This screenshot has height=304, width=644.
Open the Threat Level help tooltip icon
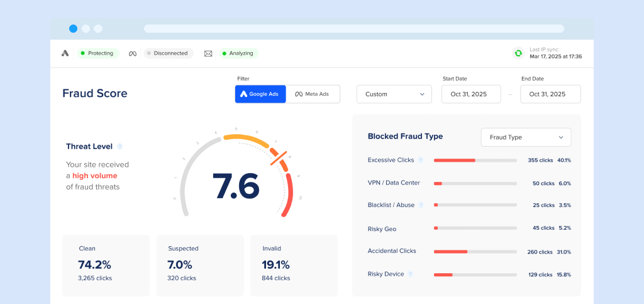pos(119,147)
